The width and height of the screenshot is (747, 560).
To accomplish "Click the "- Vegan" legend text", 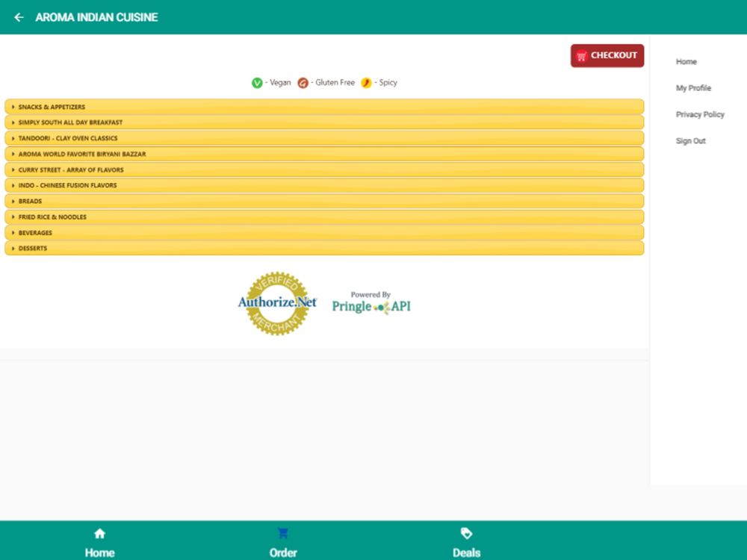I will [x=278, y=82].
